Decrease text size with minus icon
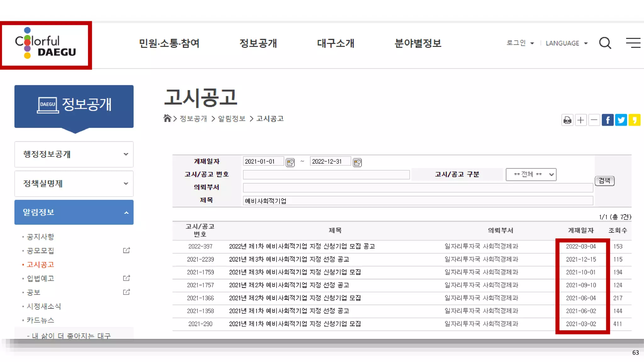644x362 pixels. click(594, 120)
